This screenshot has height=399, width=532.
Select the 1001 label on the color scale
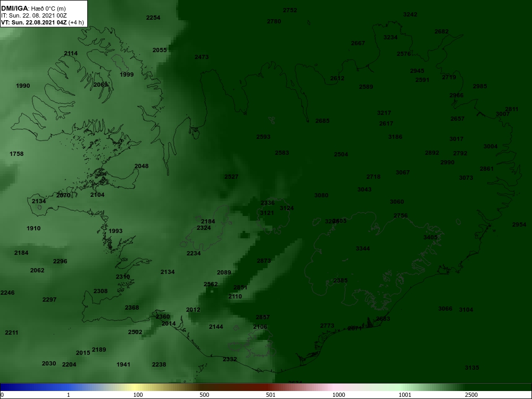click(405, 395)
